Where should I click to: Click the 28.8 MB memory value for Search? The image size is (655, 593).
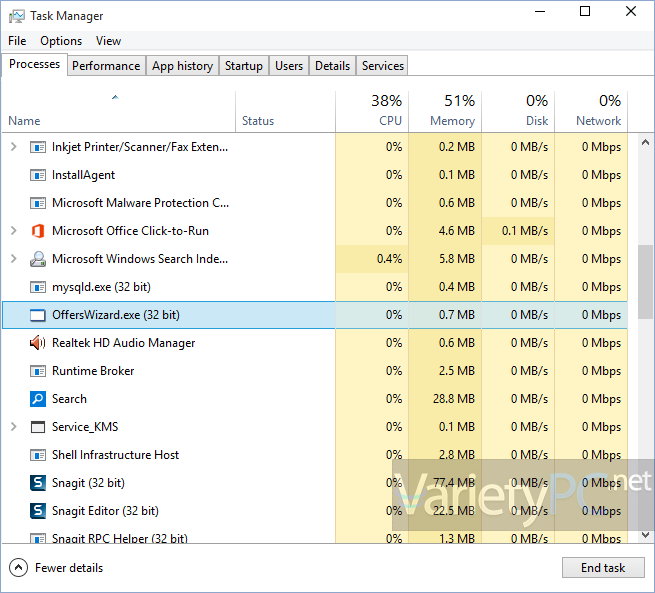(x=454, y=399)
